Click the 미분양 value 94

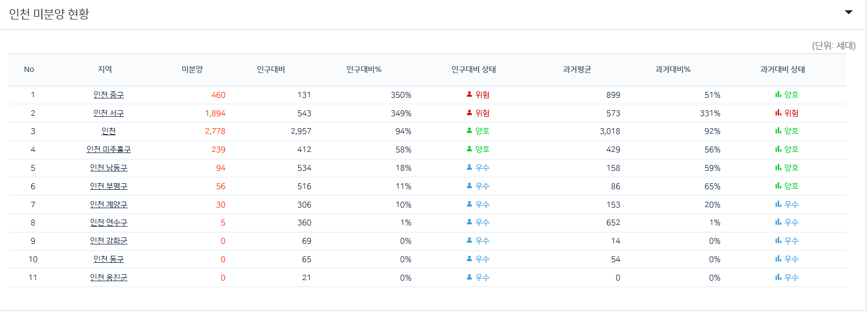pos(221,168)
